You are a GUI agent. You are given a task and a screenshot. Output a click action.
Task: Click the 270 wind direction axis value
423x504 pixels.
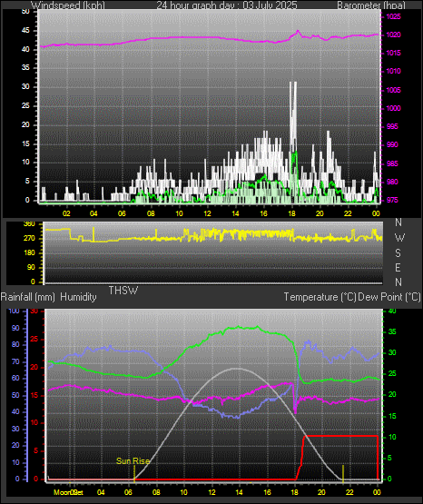29,239
